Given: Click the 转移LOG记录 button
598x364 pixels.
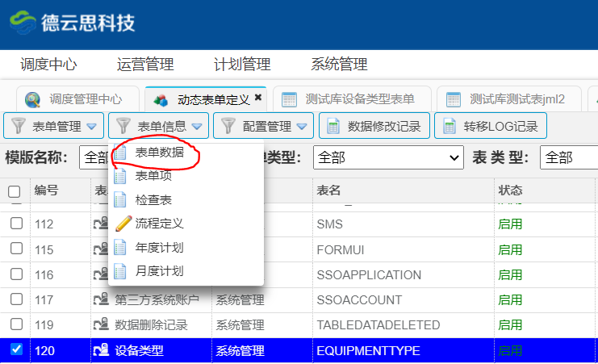Looking at the screenshot, I should pyautogui.click(x=491, y=126).
